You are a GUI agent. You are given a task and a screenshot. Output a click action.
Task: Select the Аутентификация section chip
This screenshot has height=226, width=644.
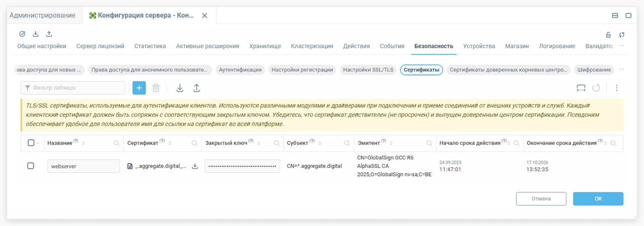pos(240,70)
